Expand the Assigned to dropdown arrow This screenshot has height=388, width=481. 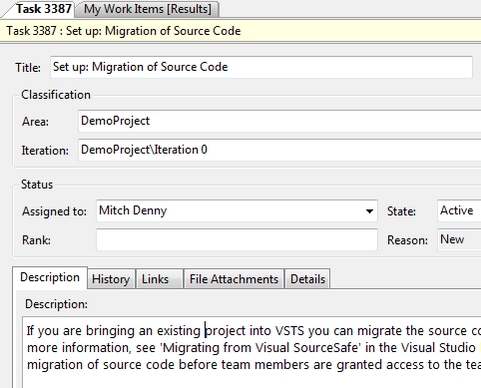click(369, 211)
